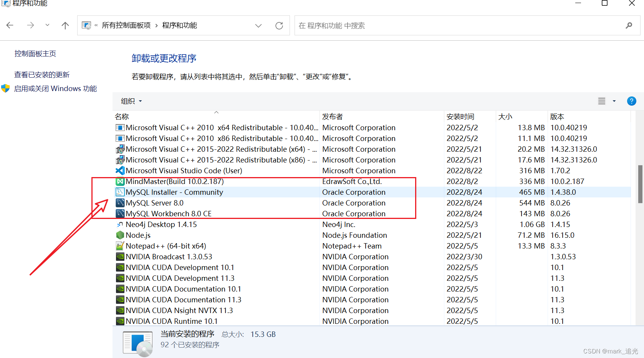The height and width of the screenshot is (358, 644).
Task: Select the Node.js program name
Action: coord(138,235)
